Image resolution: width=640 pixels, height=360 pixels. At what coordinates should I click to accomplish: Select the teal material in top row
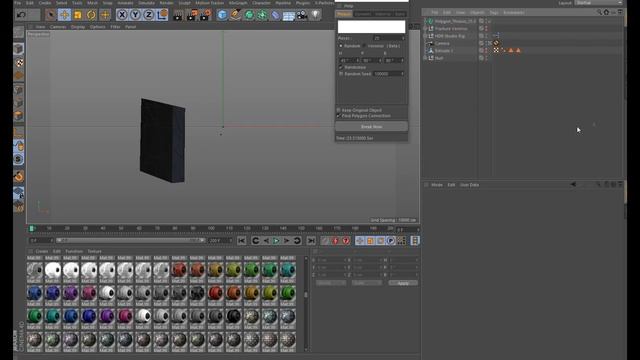pyautogui.click(x=287, y=270)
